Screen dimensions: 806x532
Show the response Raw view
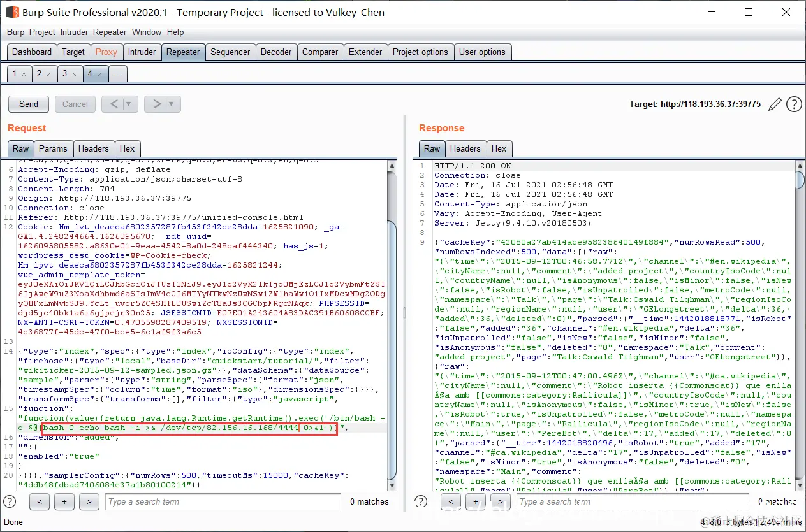[x=432, y=148]
